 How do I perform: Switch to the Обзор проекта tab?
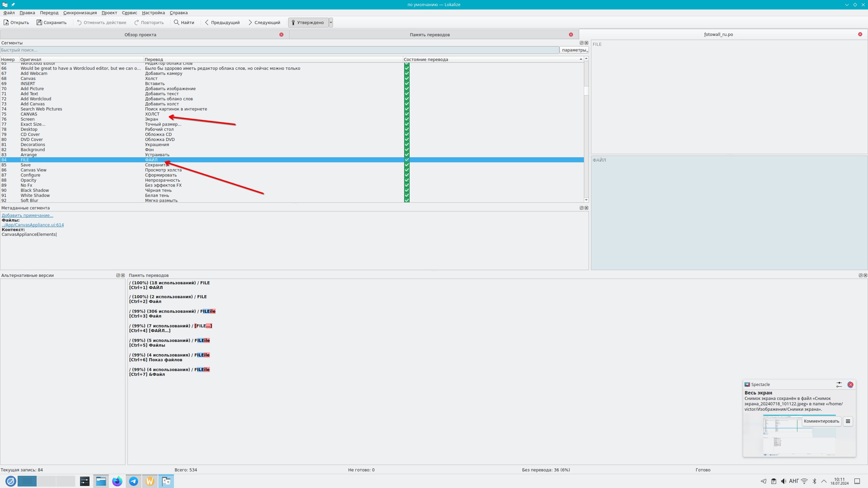[140, 35]
